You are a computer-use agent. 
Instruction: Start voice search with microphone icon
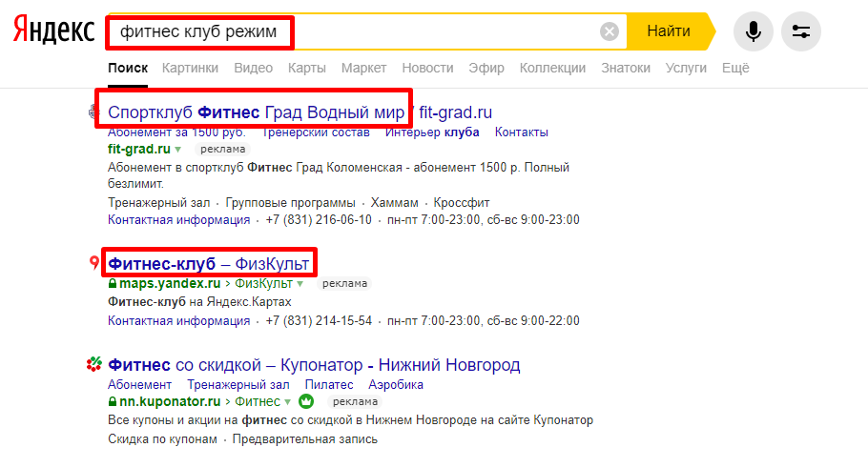pos(753,31)
